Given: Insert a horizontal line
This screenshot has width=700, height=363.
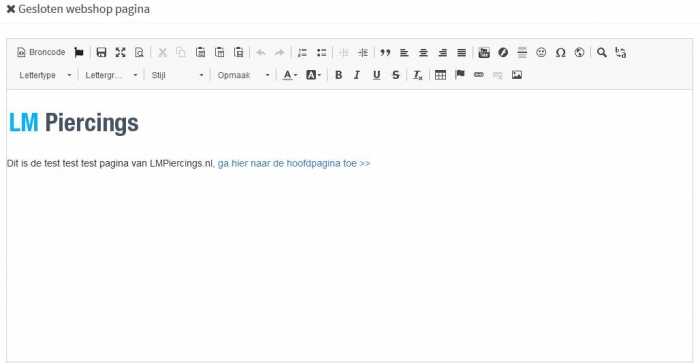Looking at the screenshot, I should coord(522,53).
